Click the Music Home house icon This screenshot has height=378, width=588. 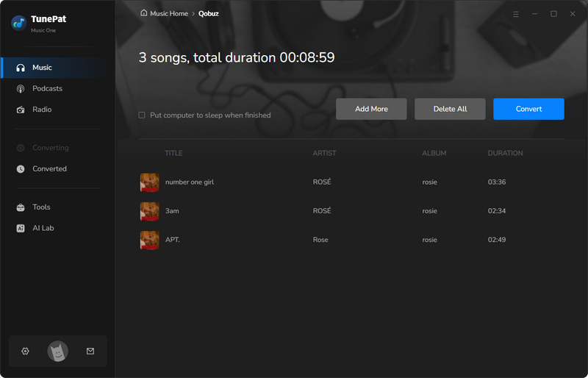pos(143,13)
